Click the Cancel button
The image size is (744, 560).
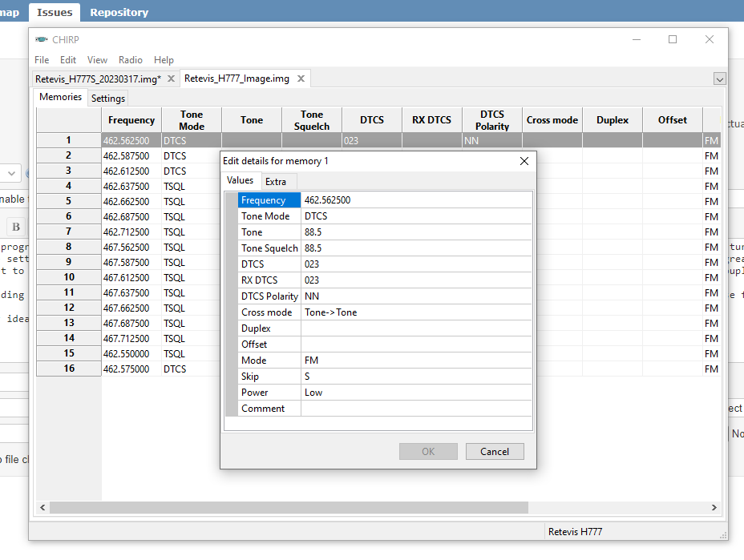495,451
